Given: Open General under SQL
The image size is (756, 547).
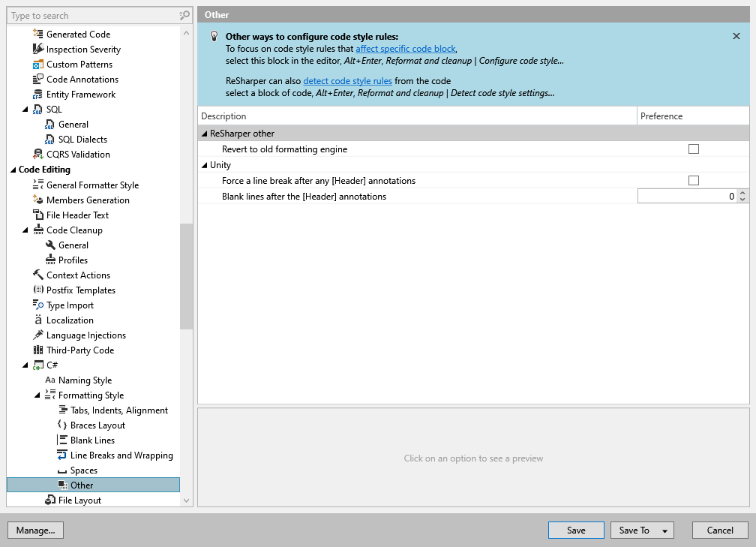Looking at the screenshot, I should click(x=73, y=125).
